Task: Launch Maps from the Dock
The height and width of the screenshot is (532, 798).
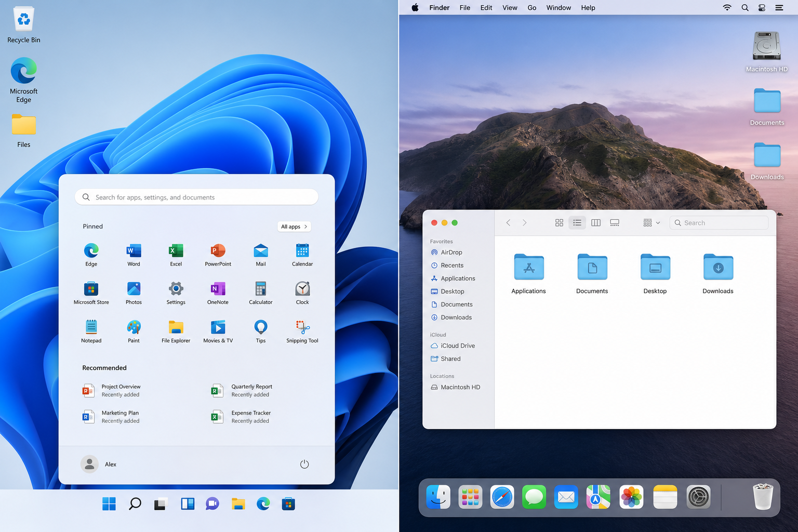Action: coord(598,497)
